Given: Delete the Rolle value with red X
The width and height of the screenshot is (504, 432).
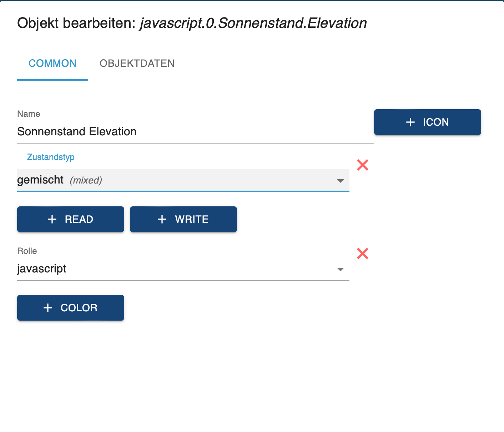Looking at the screenshot, I should (x=363, y=253).
